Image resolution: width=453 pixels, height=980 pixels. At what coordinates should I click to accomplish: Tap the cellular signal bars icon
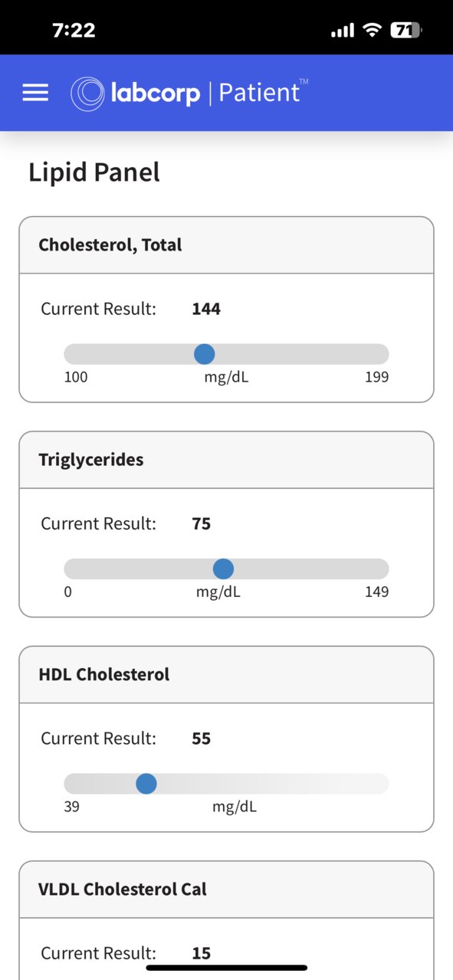pyautogui.click(x=343, y=31)
